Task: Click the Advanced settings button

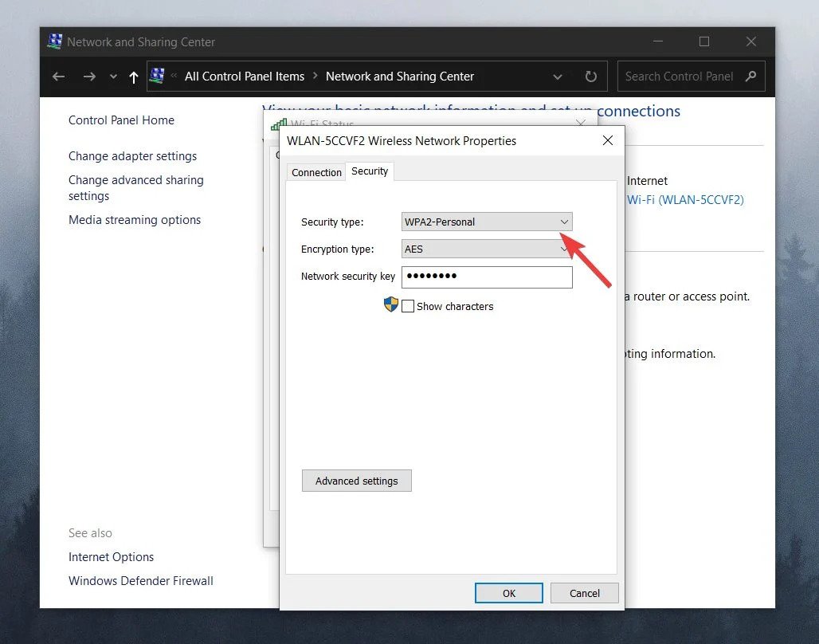Action: click(357, 481)
